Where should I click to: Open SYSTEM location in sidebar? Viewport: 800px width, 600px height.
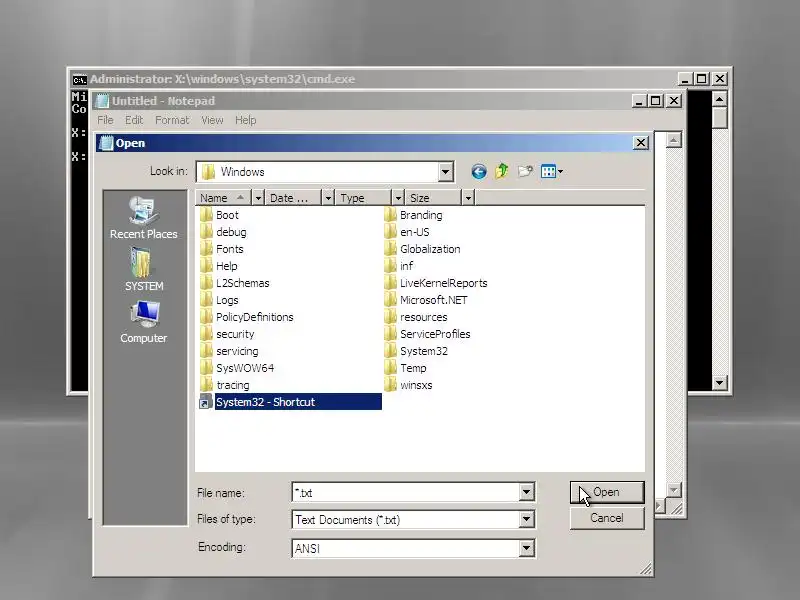point(143,269)
